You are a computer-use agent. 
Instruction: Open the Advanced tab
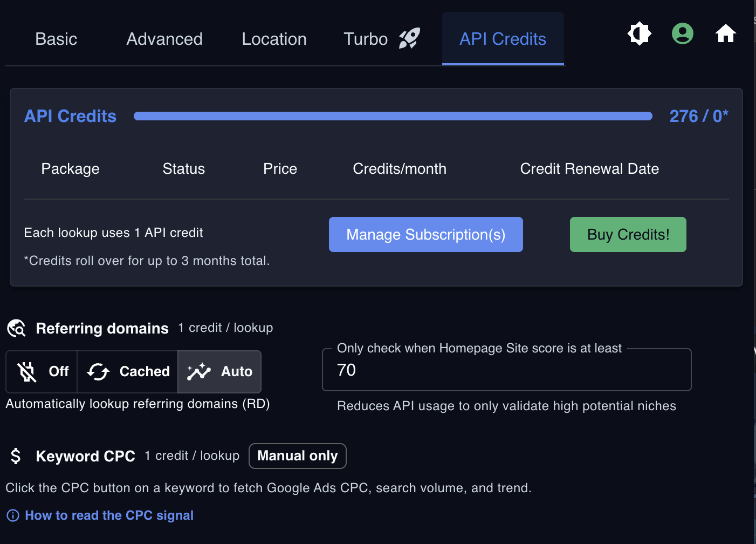tap(164, 39)
